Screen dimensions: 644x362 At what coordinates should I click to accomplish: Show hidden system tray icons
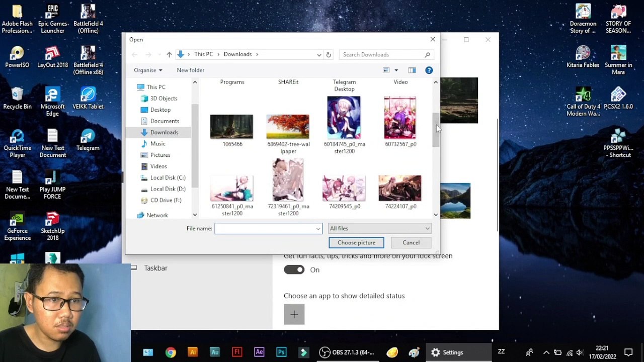point(546,352)
